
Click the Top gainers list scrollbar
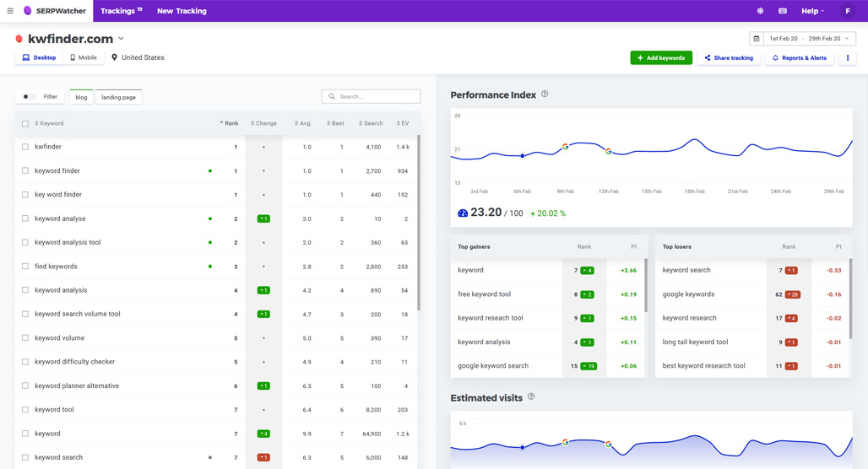(x=645, y=285)
